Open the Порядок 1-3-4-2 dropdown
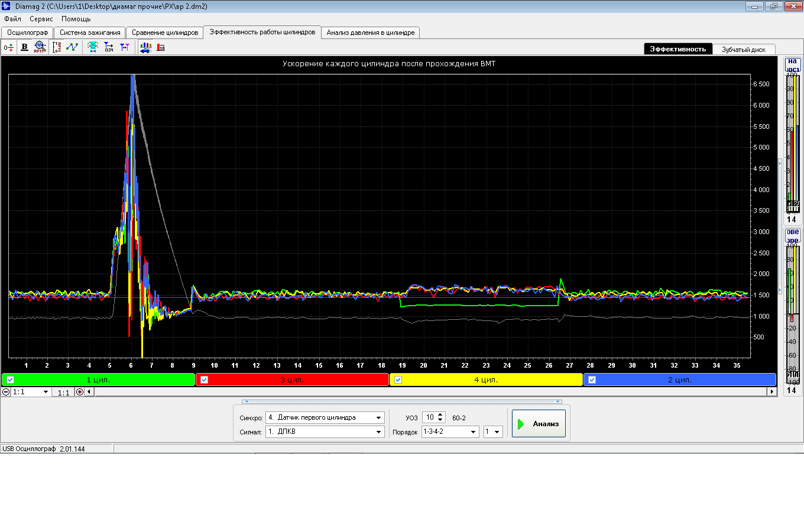Viewport: 804px width, 532px height. (473, 432)
